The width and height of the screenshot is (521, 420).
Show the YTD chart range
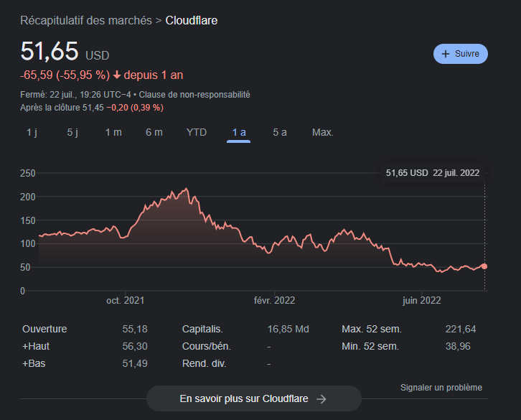tap(197, 132)
